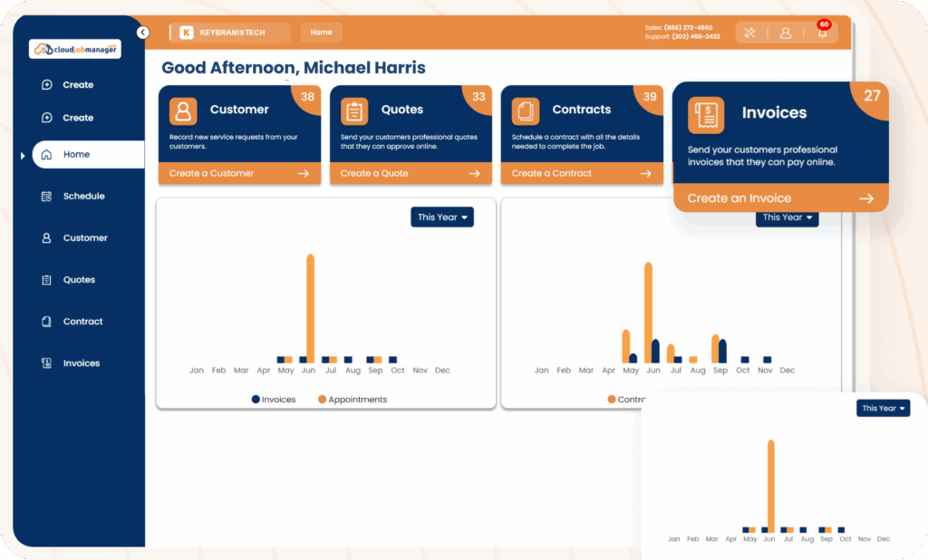The image size is (928, 560).
Task: Open Schedule from the sidebar
Action: pyautogui.click(x=83, y=197)
